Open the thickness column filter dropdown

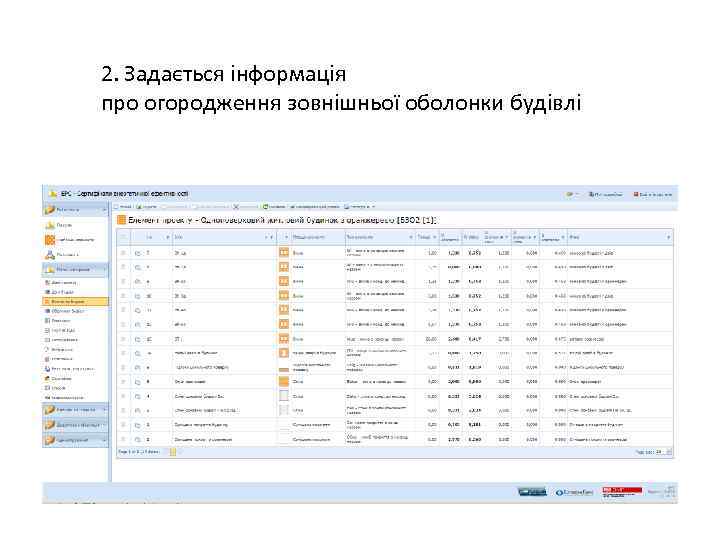point(434,237)
